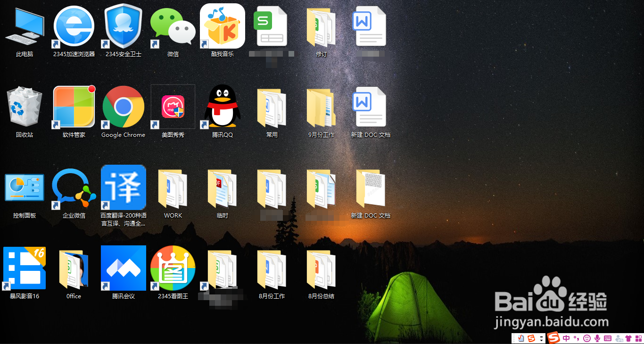Open language bar options dropdown arrow
Viewport: 644px width, 344px height.
coord(541,338)
